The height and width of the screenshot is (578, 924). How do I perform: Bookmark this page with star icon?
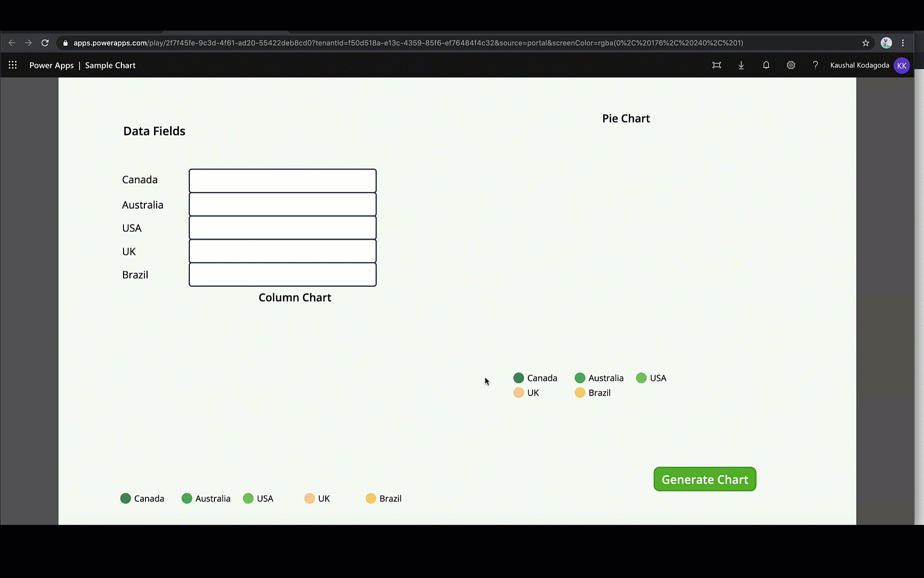[x=866, y=43]
